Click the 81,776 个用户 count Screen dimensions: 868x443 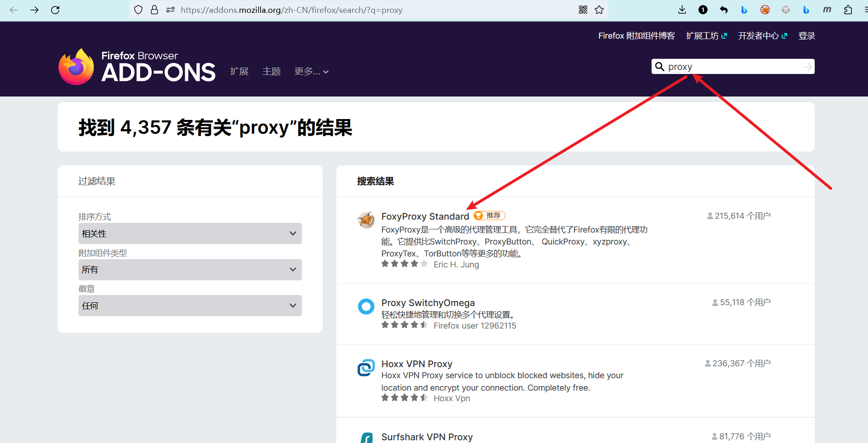click(741, 437)
